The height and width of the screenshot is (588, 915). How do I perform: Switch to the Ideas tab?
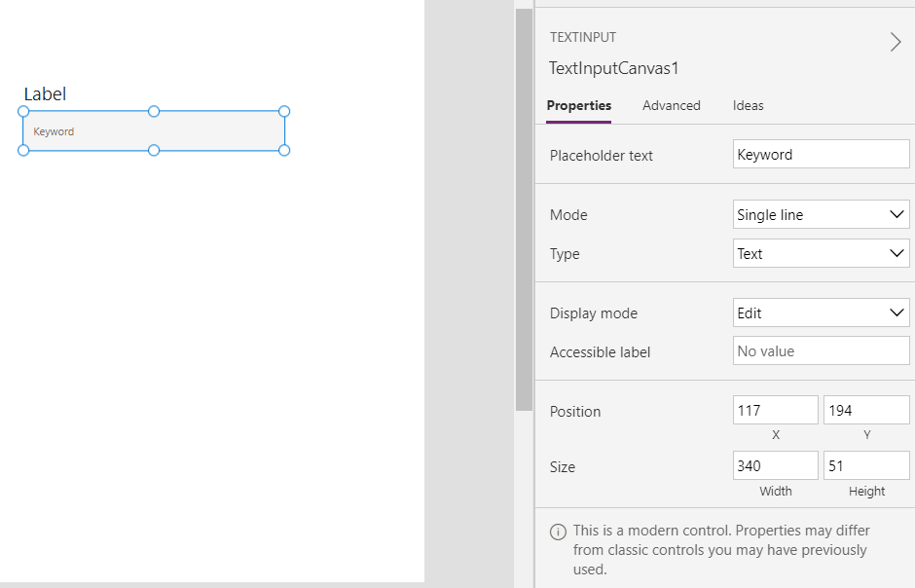click(x=749, y=105)
